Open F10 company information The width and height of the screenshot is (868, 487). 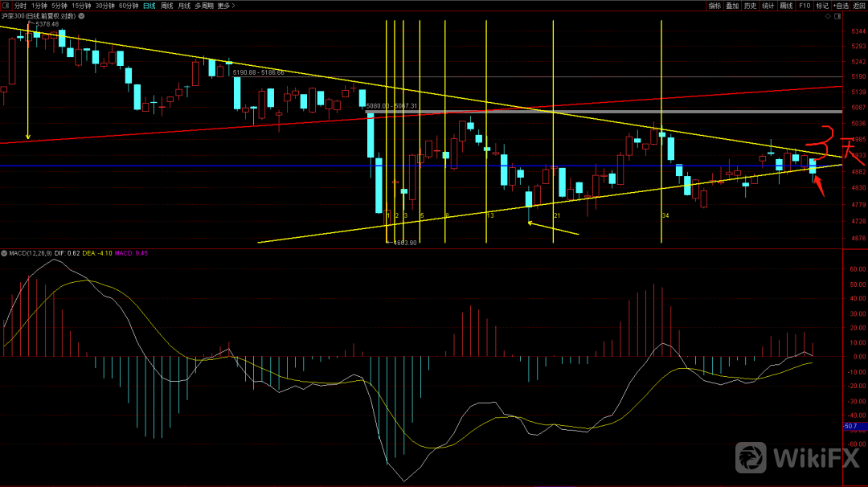[805, 6]
